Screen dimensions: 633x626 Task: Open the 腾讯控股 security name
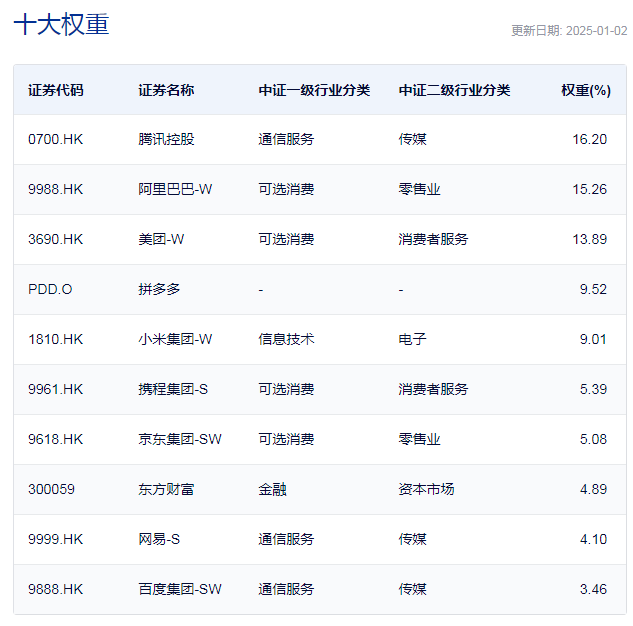click(166, 139)
